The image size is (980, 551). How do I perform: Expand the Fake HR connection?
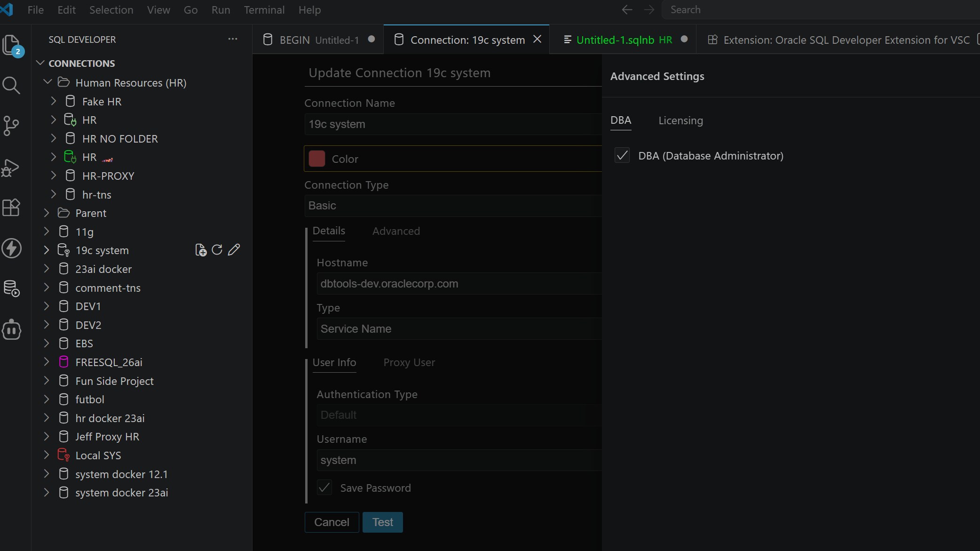point(53,101)
